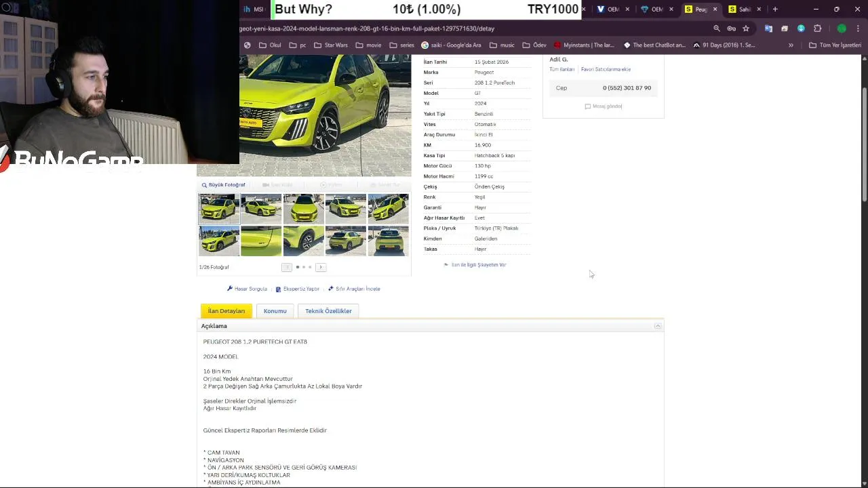Open the saved passwords key icon
The height and width of the screenshot is (488, 868).
tap(731, 28)
